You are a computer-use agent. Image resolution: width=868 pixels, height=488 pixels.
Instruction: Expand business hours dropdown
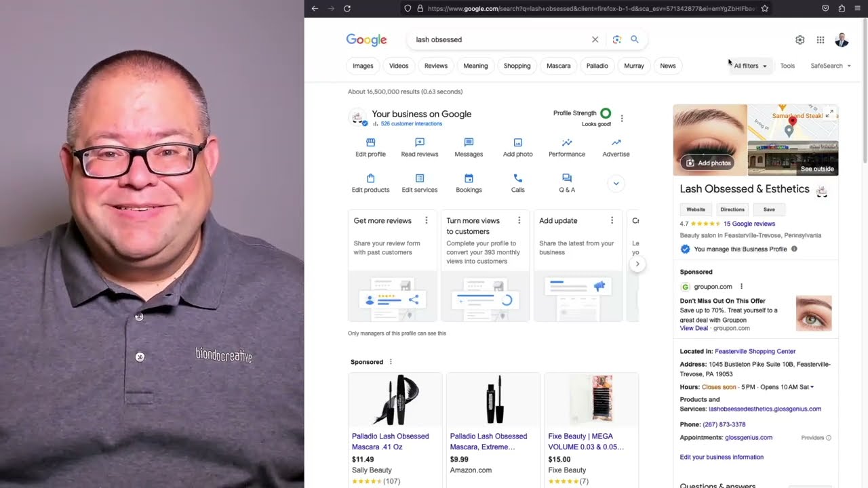click(x=812, y=387)
